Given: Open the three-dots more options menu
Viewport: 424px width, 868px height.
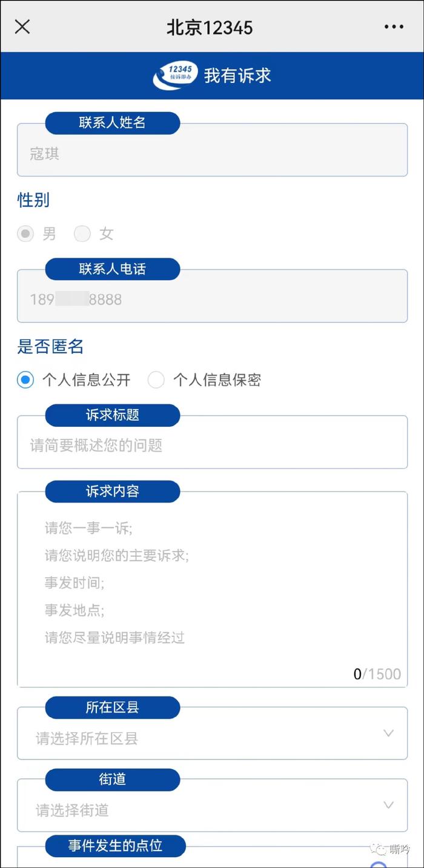Looking at the screenshot, I should click(394, 27).
